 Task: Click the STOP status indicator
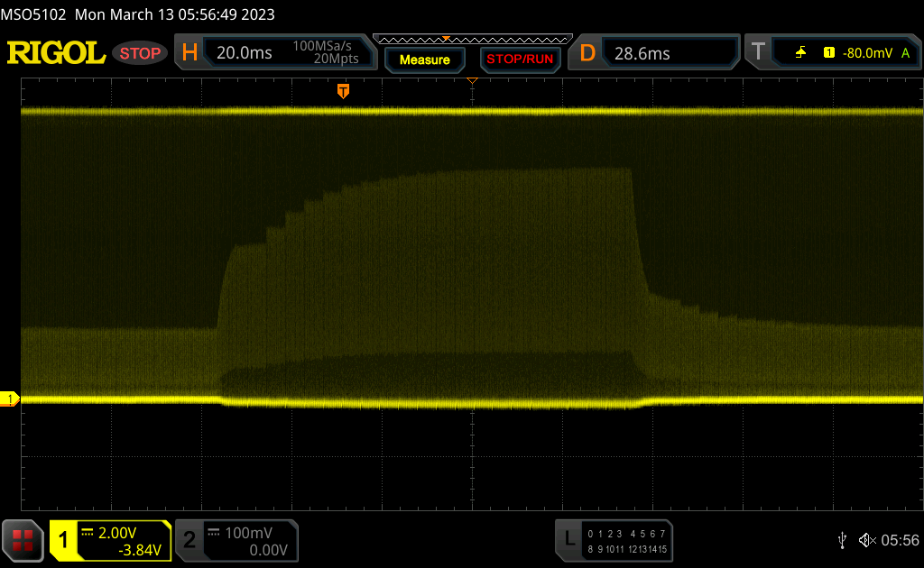(x=140, y=53)
